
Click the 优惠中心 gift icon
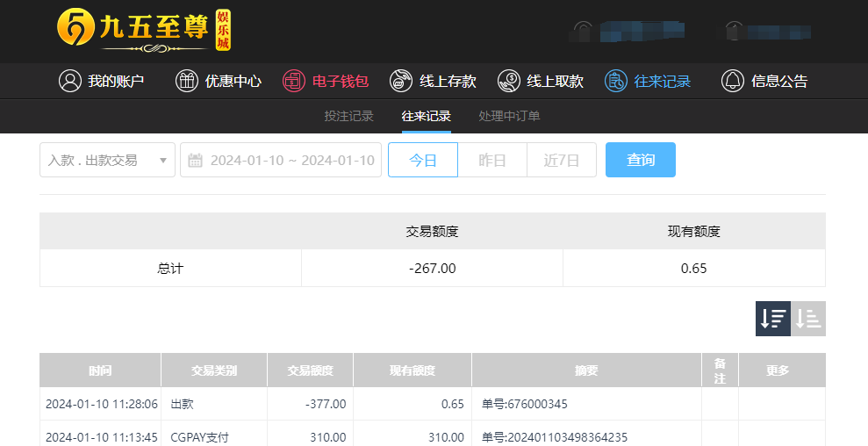(187, 81)
